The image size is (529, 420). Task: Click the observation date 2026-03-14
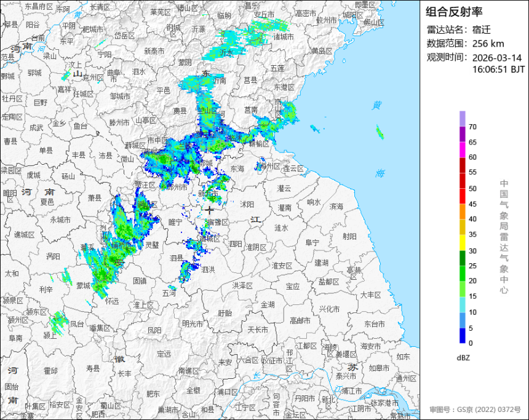pyautogui.click(x=497, y=58)
